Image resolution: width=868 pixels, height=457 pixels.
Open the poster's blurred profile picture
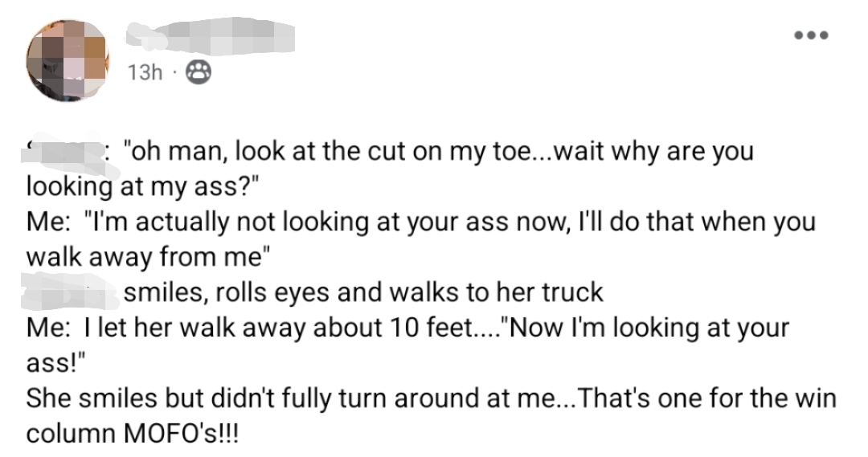(x=68, y=59)
